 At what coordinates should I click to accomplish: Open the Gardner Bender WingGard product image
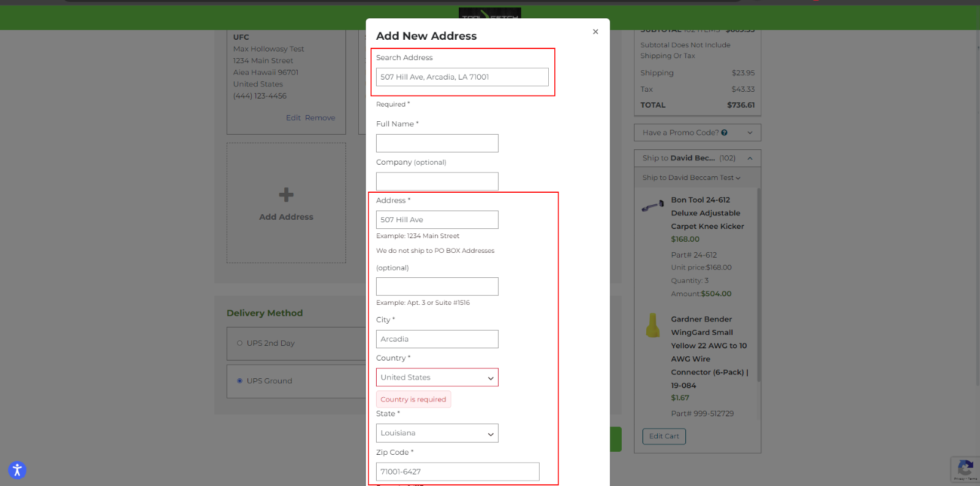(653, 326)
